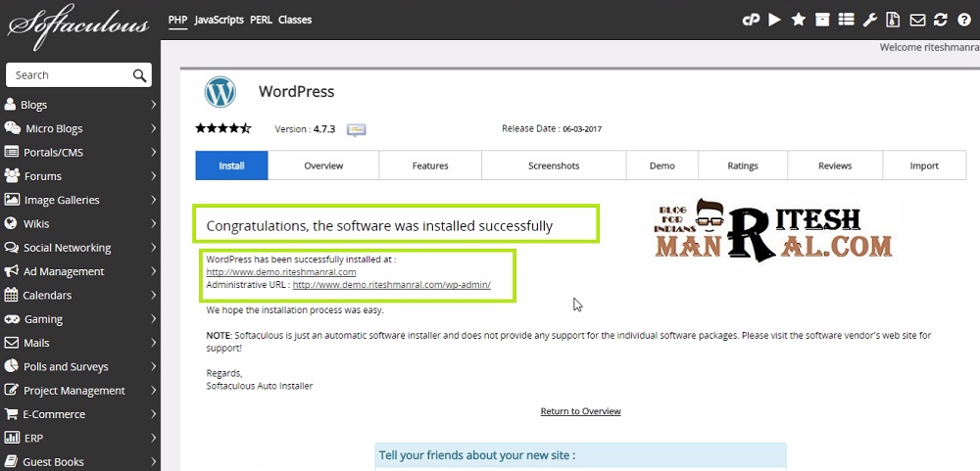This screenshot has height=471, width=980.
Task: Switch to the PERL menu
Action: [x=261, y=20]
